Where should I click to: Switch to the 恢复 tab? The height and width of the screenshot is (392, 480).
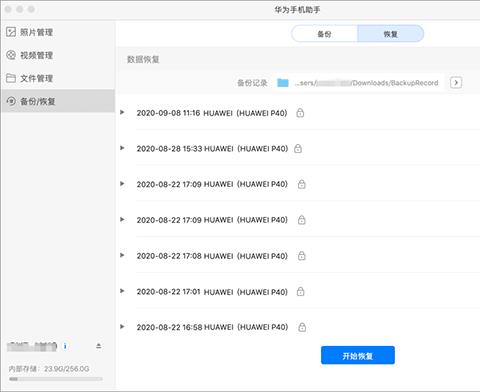[x=390, y=34]
